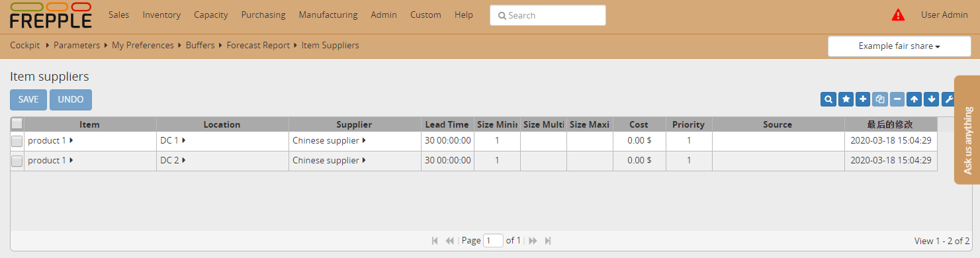Go to Parameters breadcrumb link
980x258 pixels.
[77, 46]
